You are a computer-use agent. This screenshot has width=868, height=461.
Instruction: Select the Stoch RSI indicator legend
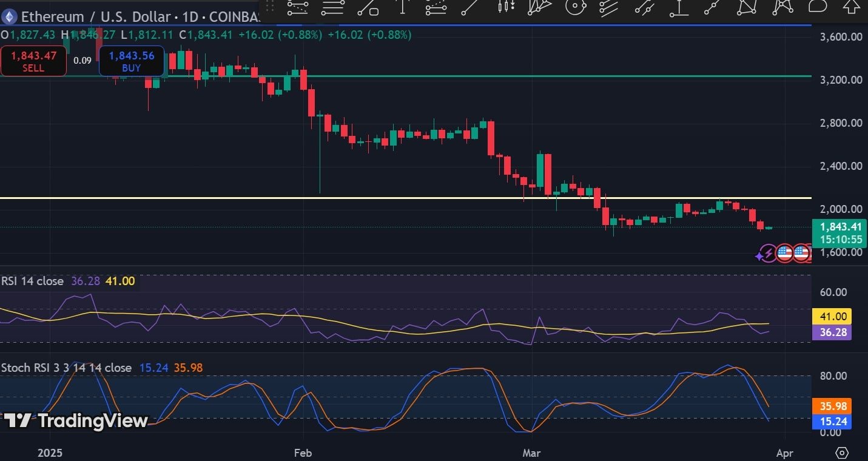66,368
